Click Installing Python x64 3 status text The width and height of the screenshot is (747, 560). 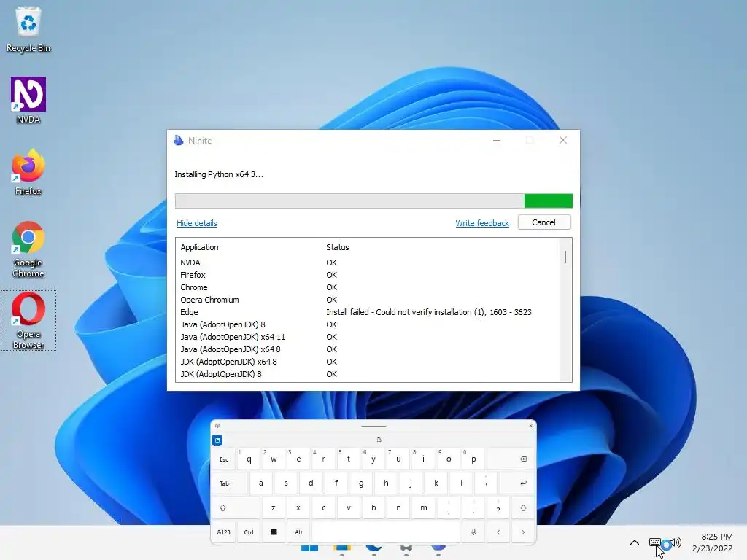click(219, 174)
